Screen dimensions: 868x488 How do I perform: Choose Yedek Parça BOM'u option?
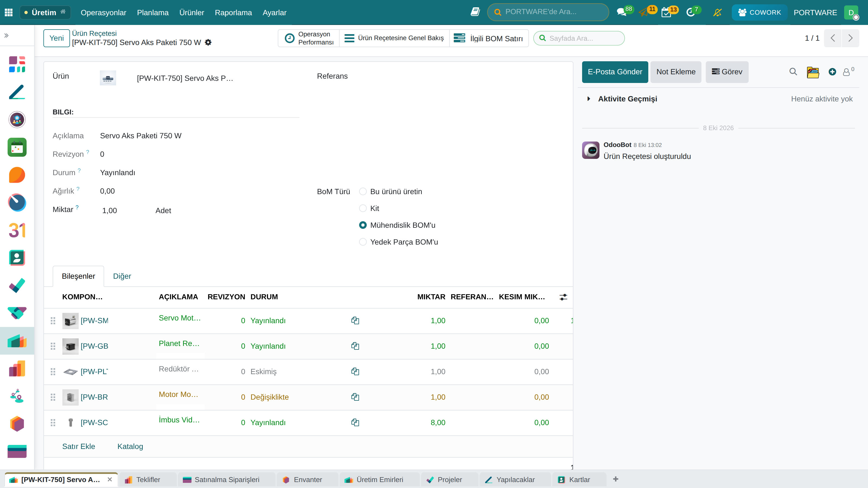(363, 242)
